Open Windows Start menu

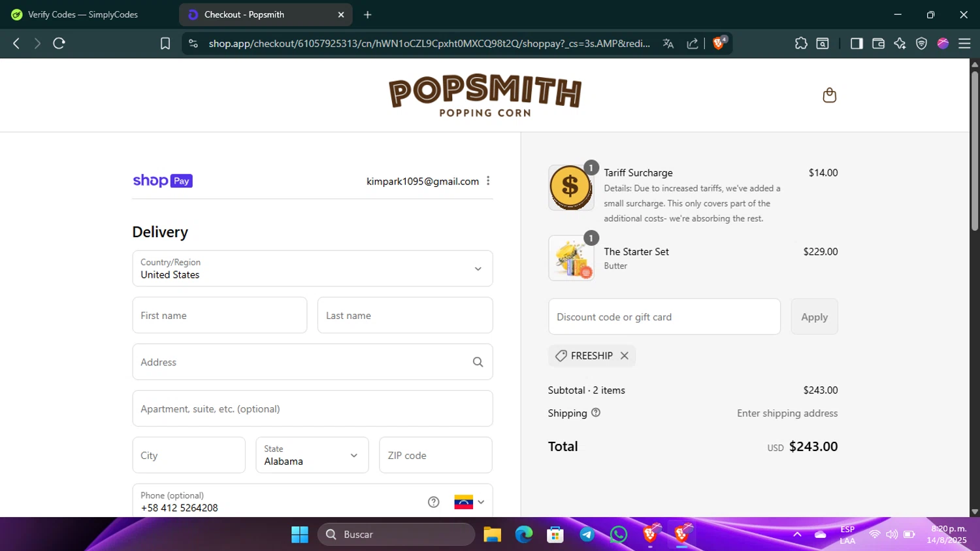(300, 535)
